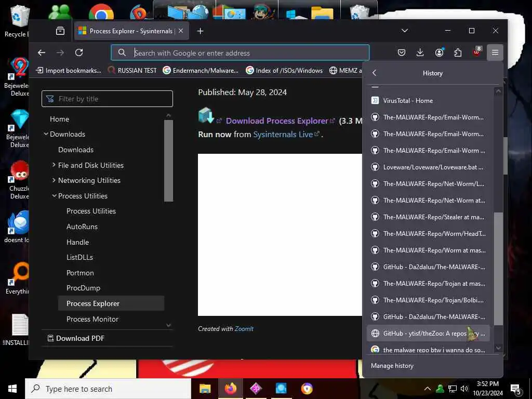Open notification center icon
This screenshot has height=399, width=532.
[x=516, y=389]
